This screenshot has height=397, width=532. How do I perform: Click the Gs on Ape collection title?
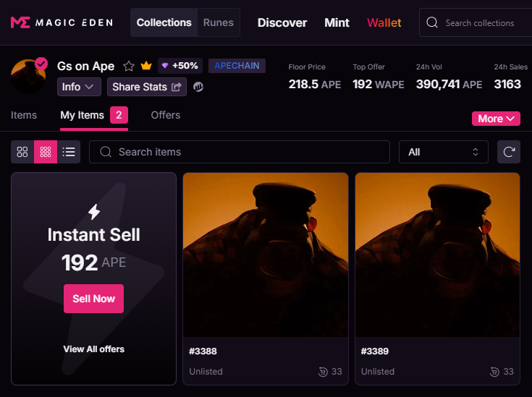pos(86,66)
